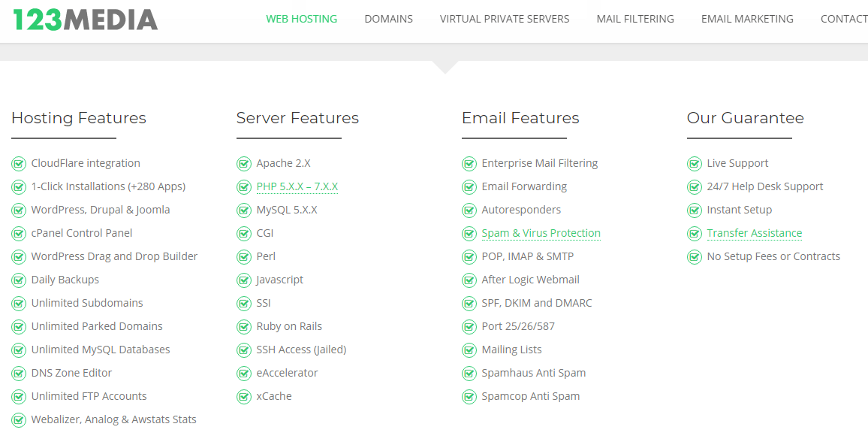Screen dimensions: 868x448
Task: Open the 123Media logo homepage link
Action: click(x=86, y=20)
